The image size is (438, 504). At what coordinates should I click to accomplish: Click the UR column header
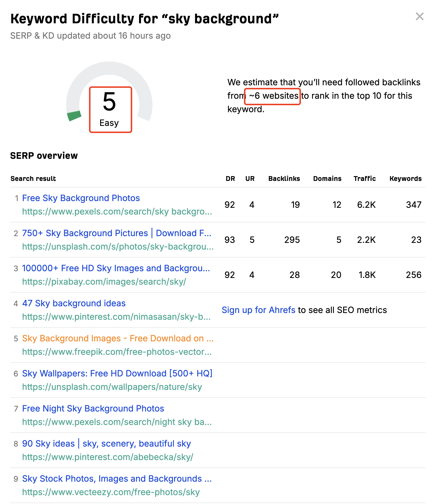[x=250, y=178]
